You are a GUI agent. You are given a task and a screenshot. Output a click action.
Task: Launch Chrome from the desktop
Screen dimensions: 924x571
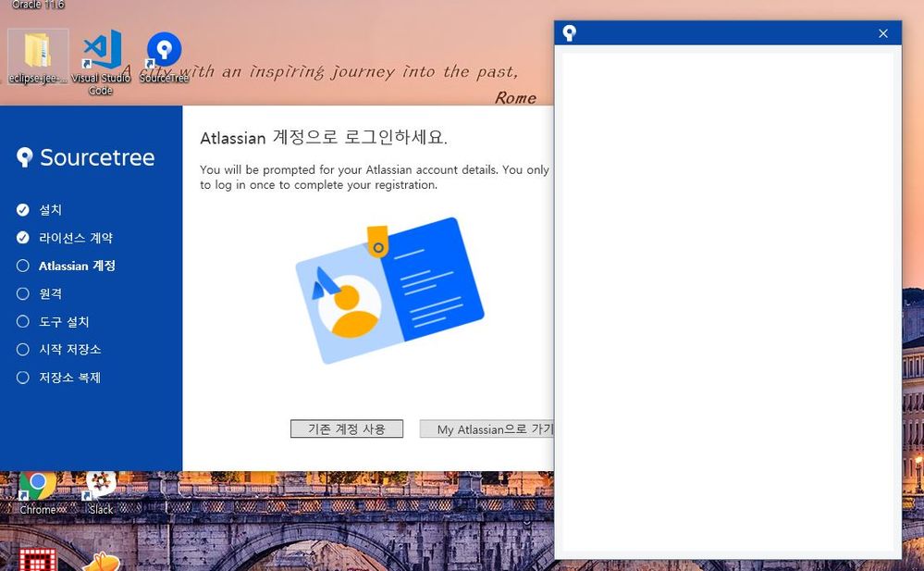[38, 493]
